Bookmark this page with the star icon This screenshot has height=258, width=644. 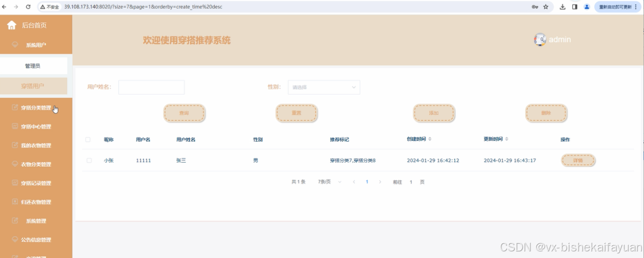coord(546,7)
